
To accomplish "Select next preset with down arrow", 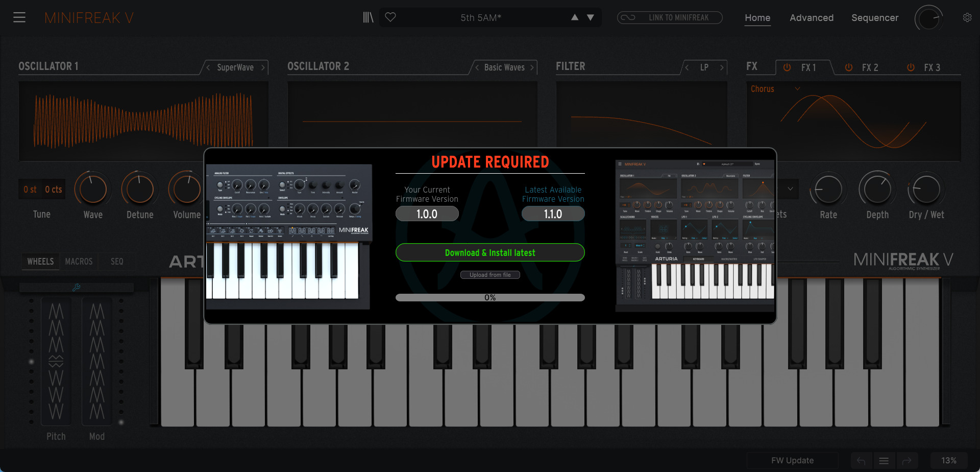I will 591,17.
